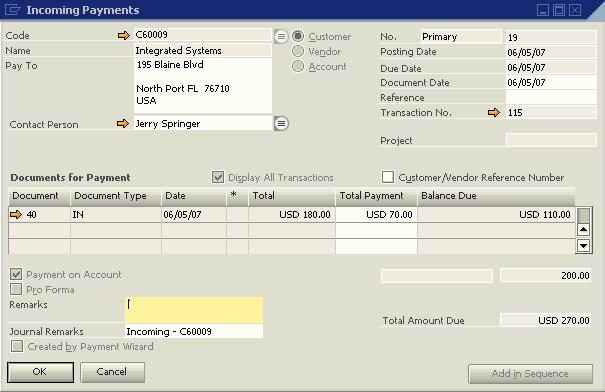Close the Incoming Payments window
This screenshot has width=605, height=392.
pos(575,10)
